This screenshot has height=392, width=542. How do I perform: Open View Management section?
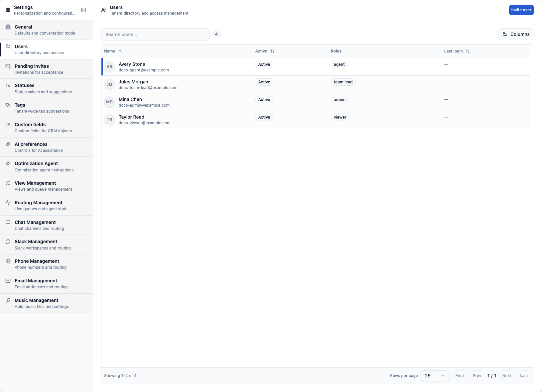(47, 186)
